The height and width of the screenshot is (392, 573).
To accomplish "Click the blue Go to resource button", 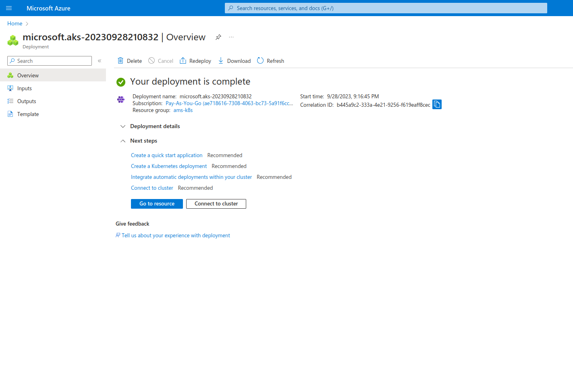I will (x=157, y=204).
